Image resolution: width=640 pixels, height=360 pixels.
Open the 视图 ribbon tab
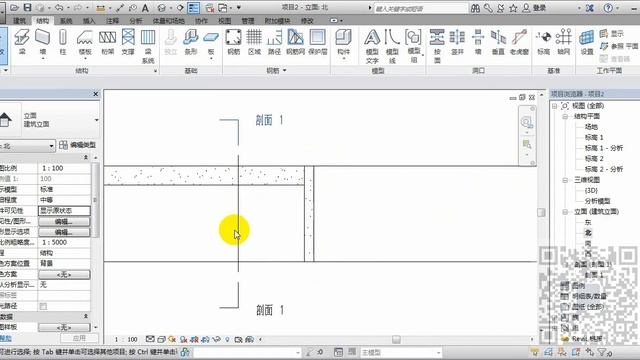coord(224,20)
